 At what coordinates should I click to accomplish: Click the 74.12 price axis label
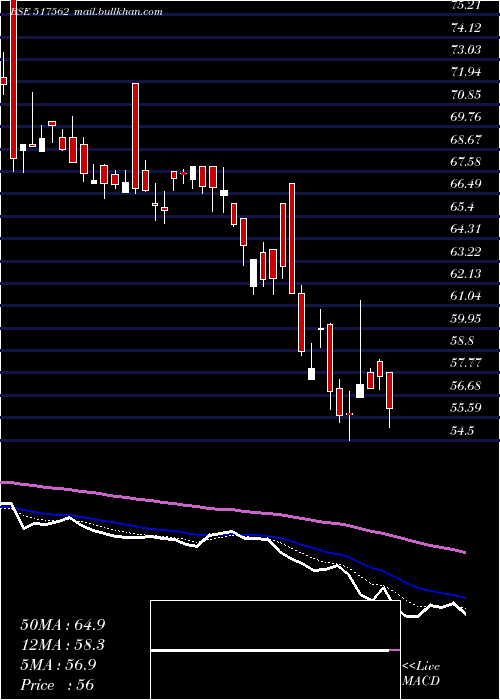pyautogui.click(x=467, y=28)
